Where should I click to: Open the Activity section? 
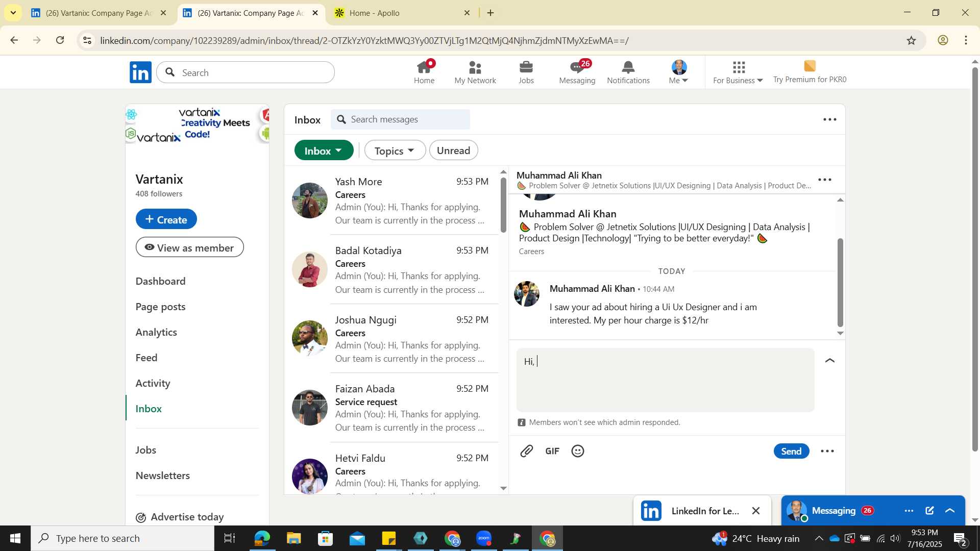click(153, 383)
